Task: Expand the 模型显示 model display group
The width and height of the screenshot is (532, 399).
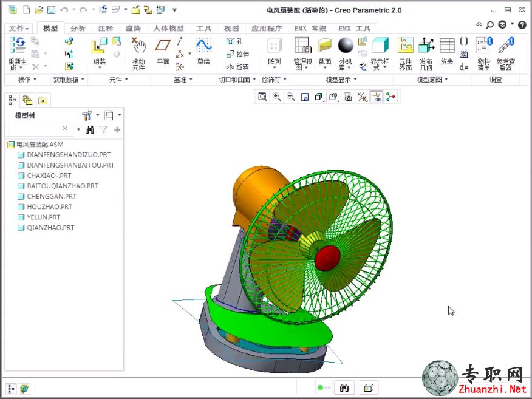Action: pyautogui.click(x=341, y=80)
